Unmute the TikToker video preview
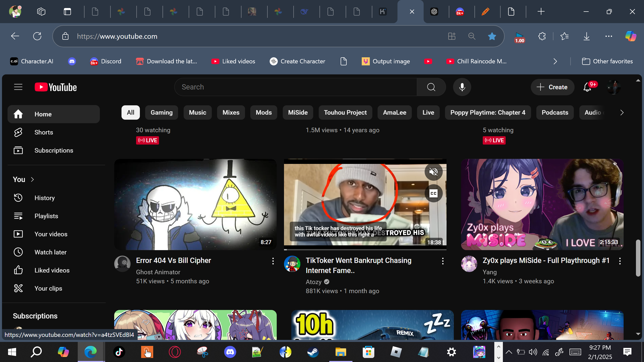Screen dimensions: 644x362 [x=433, y=172]
